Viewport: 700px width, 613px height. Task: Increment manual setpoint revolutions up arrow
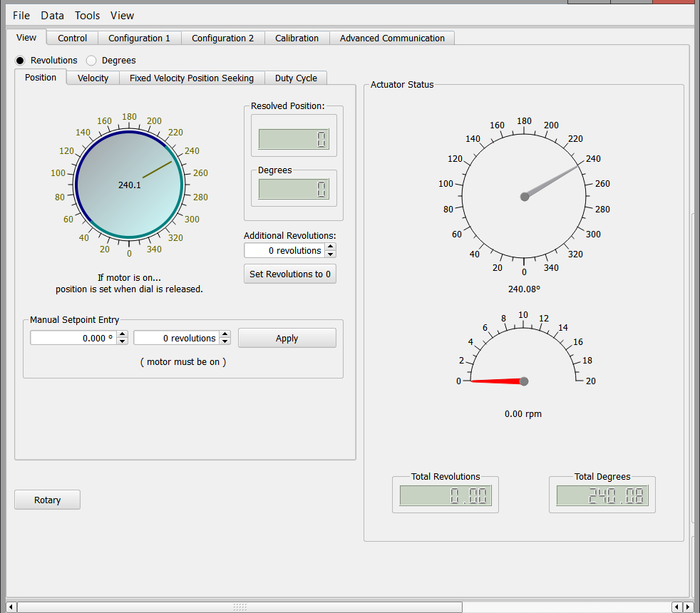tap(225, 334)
